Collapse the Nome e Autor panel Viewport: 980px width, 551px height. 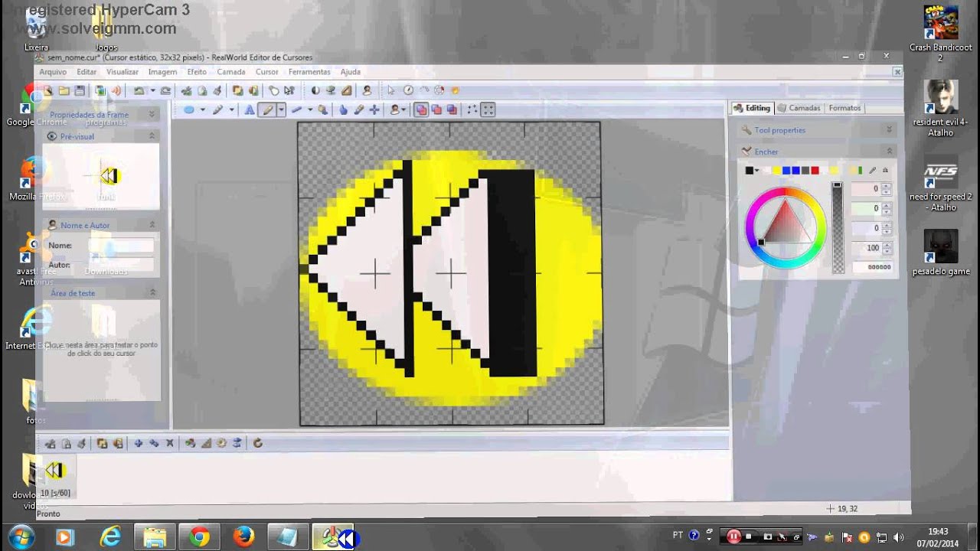152,225
